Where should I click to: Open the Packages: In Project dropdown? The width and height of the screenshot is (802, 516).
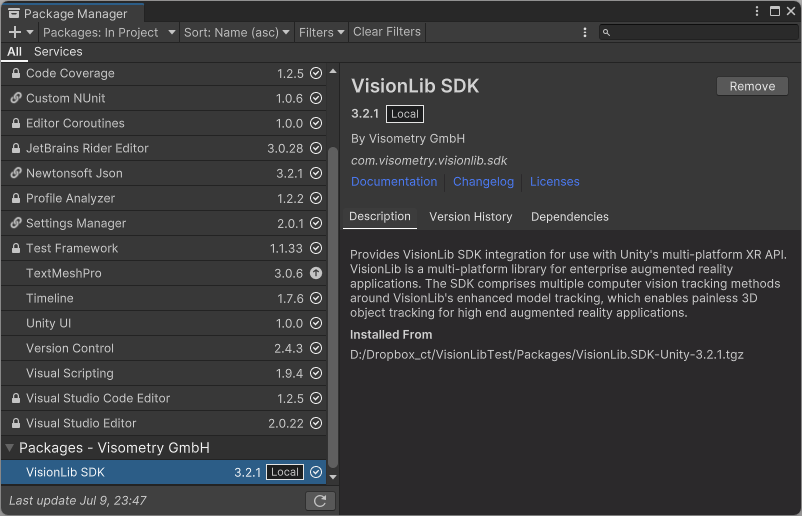109,32
